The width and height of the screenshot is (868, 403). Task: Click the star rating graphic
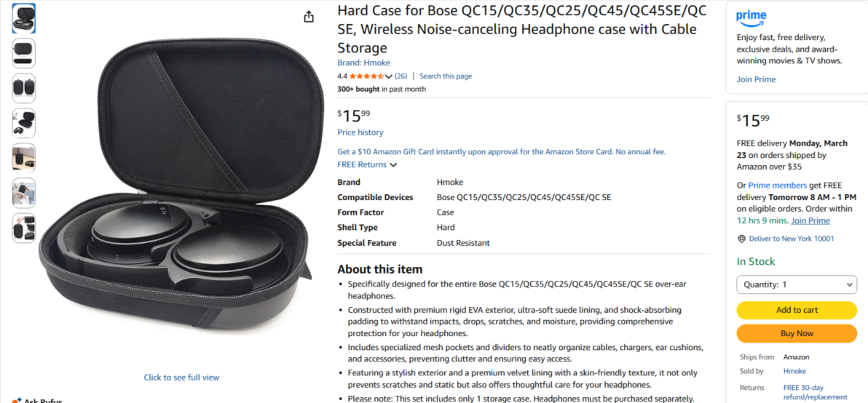[366, 76]
